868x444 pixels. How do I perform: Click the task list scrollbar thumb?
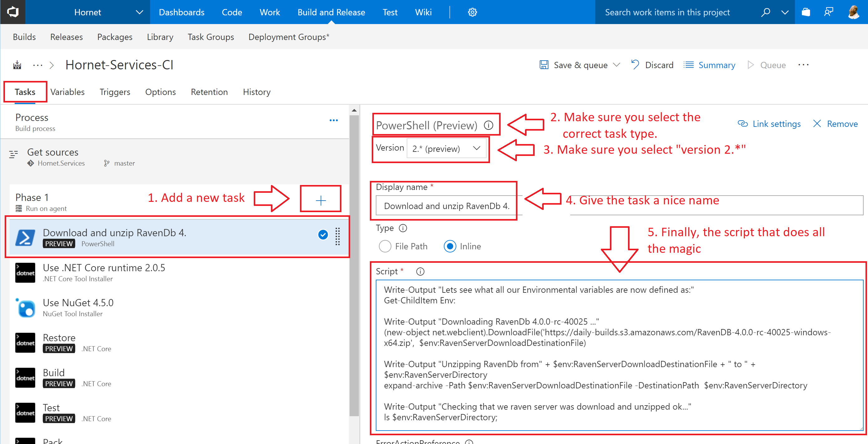click(x=354, y=266)
